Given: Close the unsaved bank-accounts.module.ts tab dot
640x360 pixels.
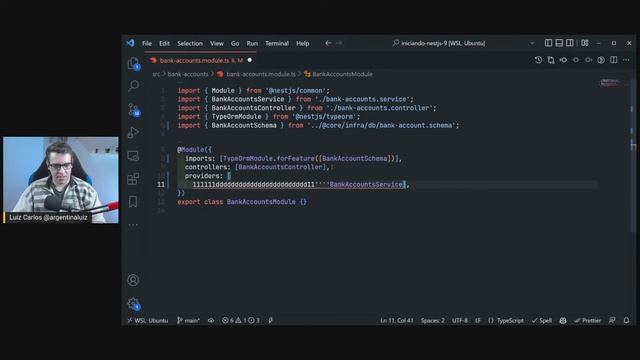Looking at the screenshot, I should pyautogui.click(x=250, y=60).
